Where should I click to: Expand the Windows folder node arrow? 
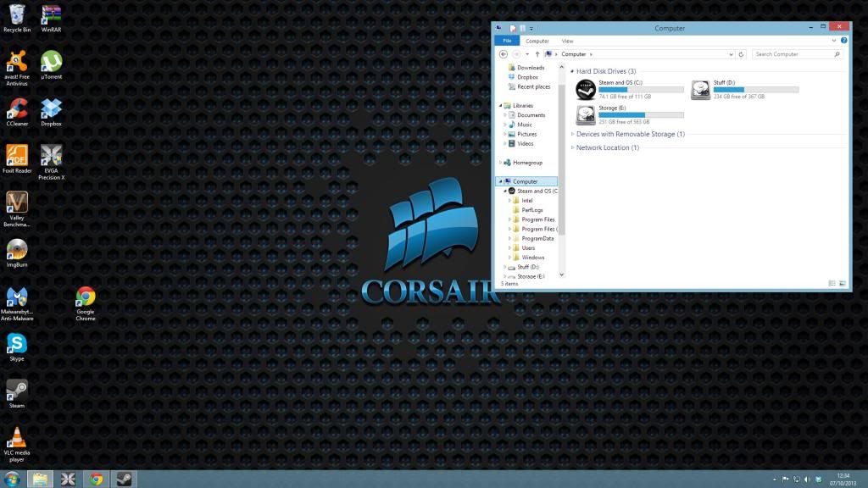click(509, 258)
